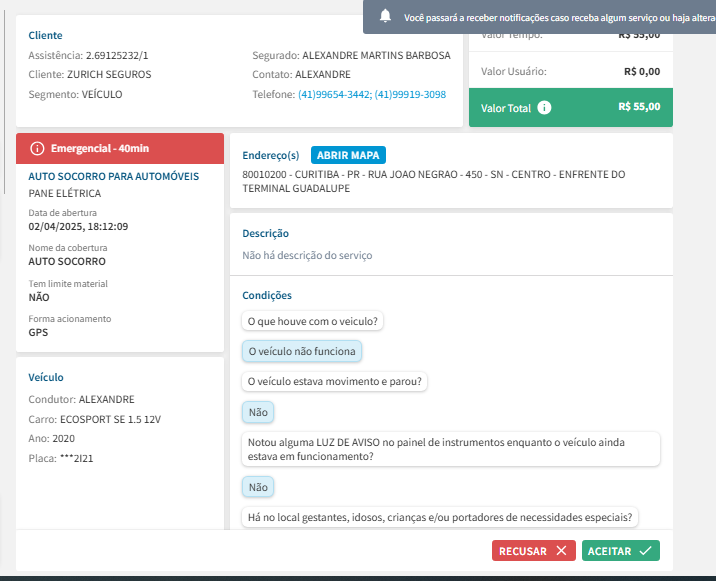Screen dimensions: 716x581
Task: Call the phone number (41)99654-3442
Action: coord(335,94)
